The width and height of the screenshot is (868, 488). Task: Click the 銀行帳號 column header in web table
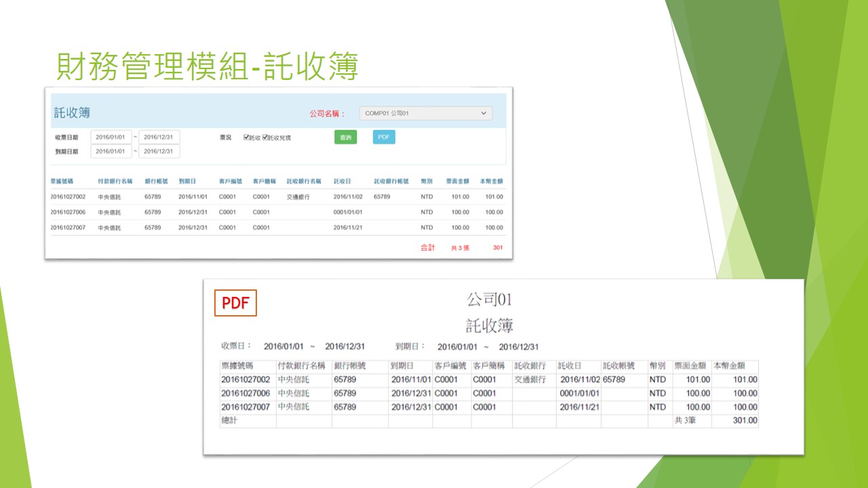tap(156, 182)
